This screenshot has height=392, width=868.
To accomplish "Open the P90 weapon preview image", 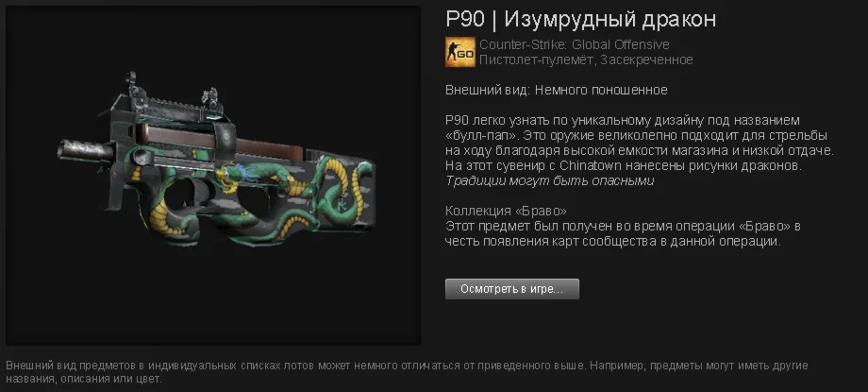I will pyautogui.click(x=213, y=176).
